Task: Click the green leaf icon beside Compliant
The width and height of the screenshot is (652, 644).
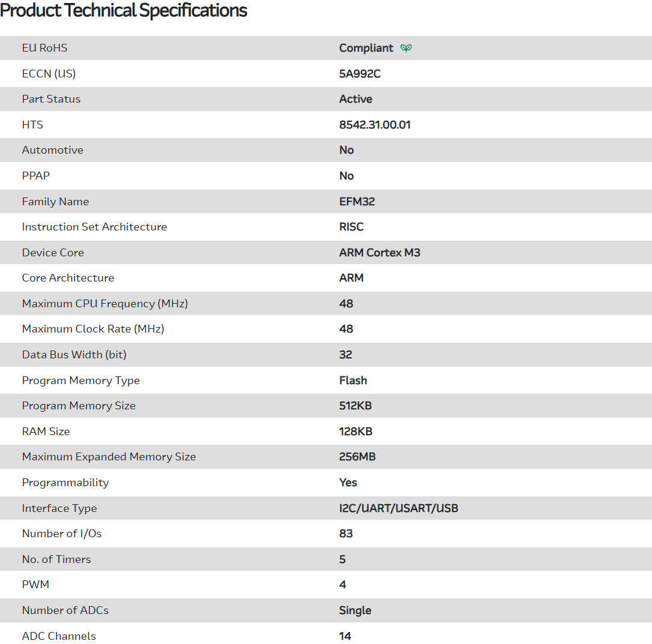Action: pyautogui.click(x=406, y=48)
